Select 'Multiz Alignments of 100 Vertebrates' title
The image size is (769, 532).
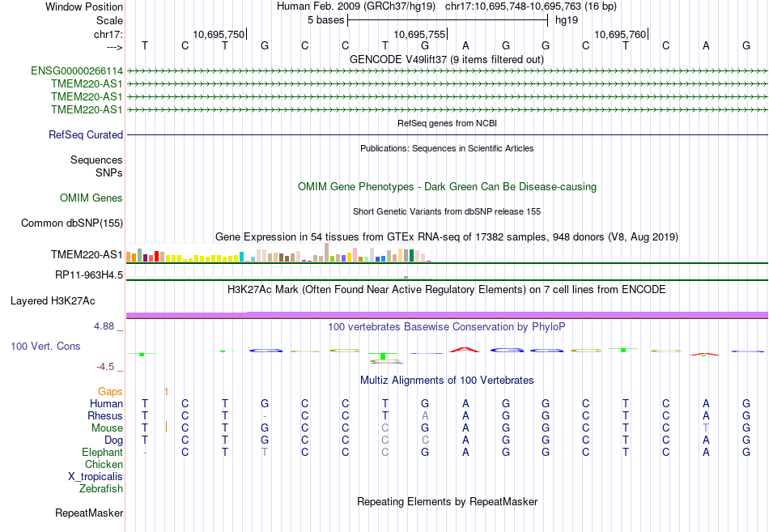pyautogui.click(x=447, y=381)
